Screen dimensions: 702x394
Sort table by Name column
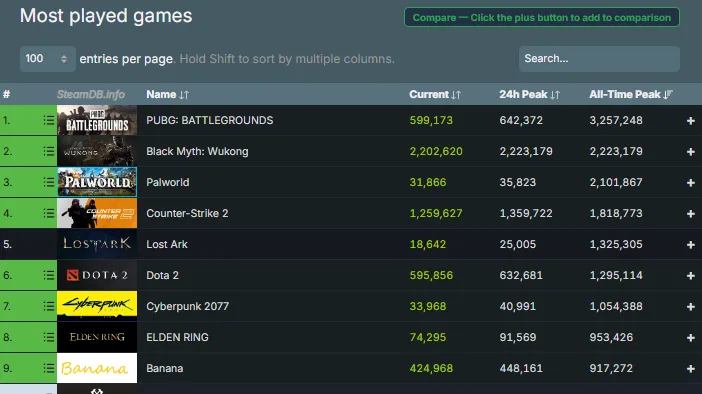[x=167, y=94]
